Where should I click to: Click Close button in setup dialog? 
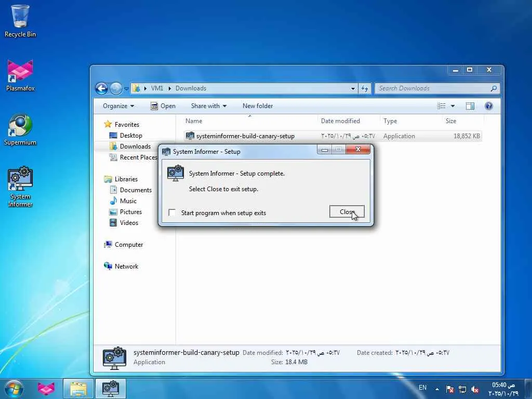pos(347,212)
